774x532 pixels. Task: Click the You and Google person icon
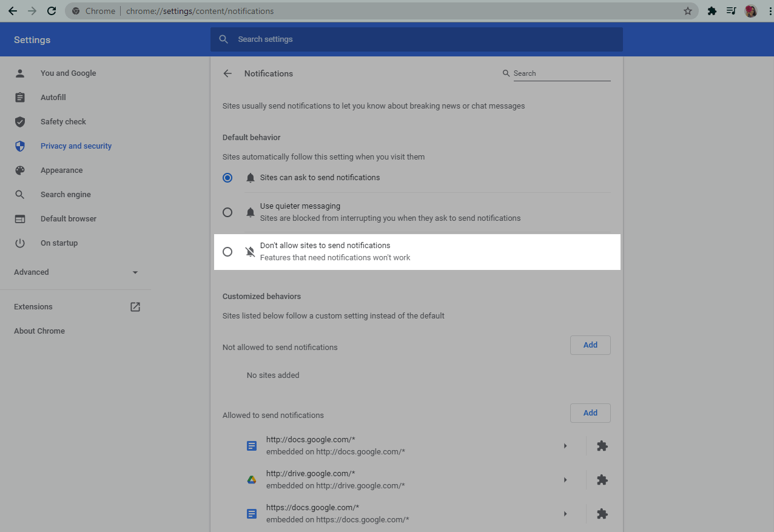pyautogui.click(x=20, y=73)
